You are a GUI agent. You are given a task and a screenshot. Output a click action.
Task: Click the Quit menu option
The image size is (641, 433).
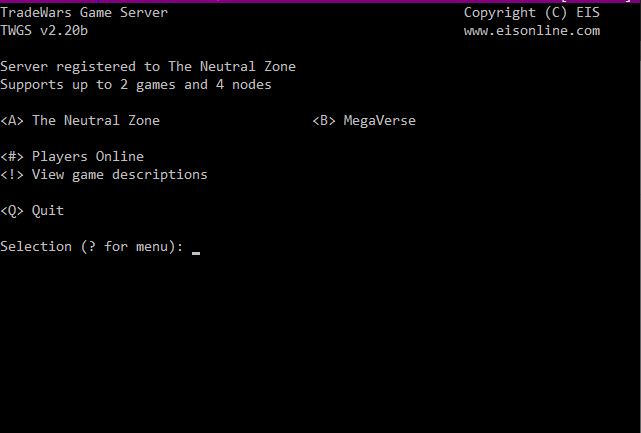pos(48,211)
